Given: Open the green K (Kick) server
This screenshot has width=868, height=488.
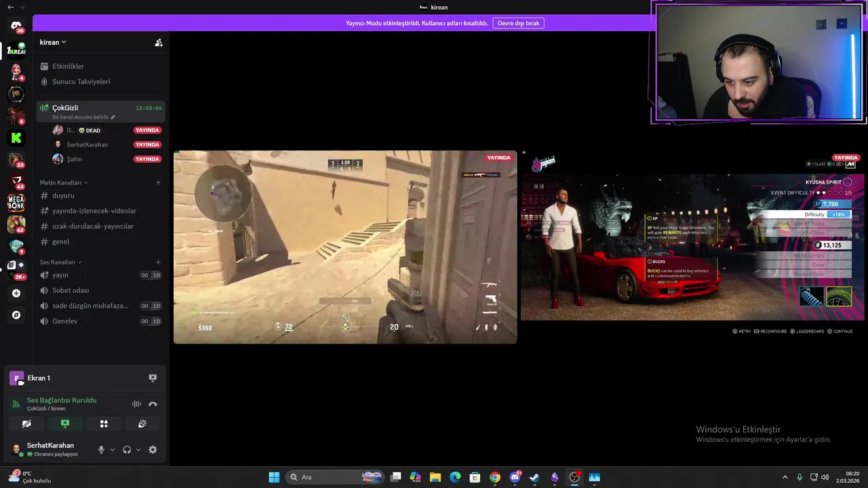Looking at the screenshot, I should coord(16,138).
